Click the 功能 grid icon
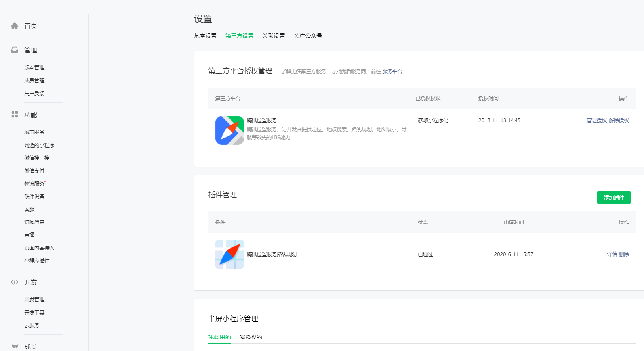Image resolution: width=644 pixels, height=351 pixels. click(15, 115)
